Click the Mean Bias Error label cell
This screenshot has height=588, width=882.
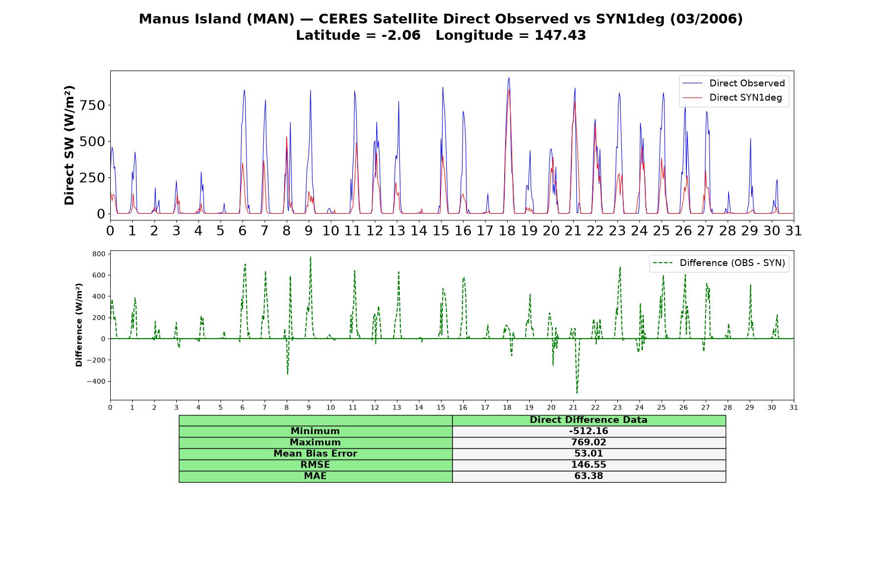pyautogui.click(x=315, y=454)
